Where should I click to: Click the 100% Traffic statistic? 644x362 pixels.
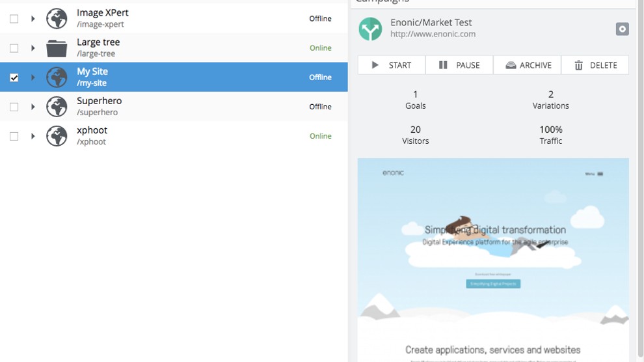click(551, 135)
